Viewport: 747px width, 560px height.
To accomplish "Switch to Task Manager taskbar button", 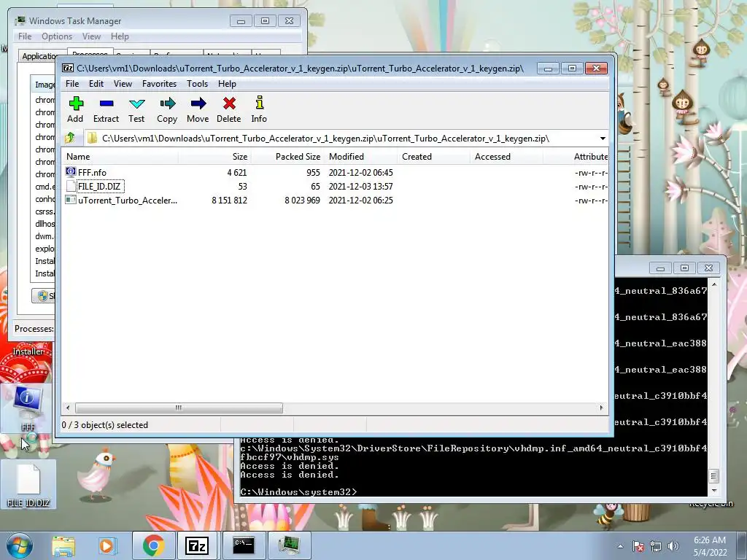I will tap(289, 545).
